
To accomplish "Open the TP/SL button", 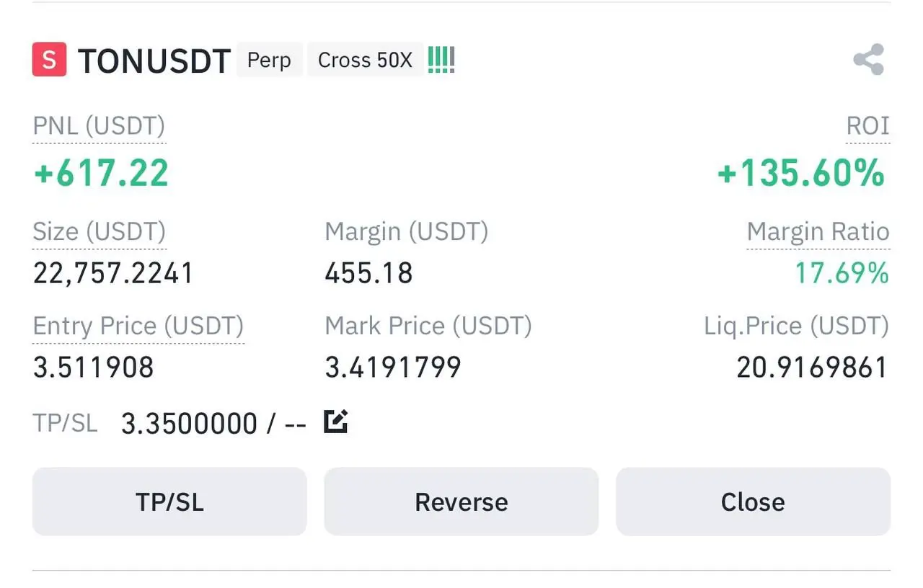I will (169, 502).
